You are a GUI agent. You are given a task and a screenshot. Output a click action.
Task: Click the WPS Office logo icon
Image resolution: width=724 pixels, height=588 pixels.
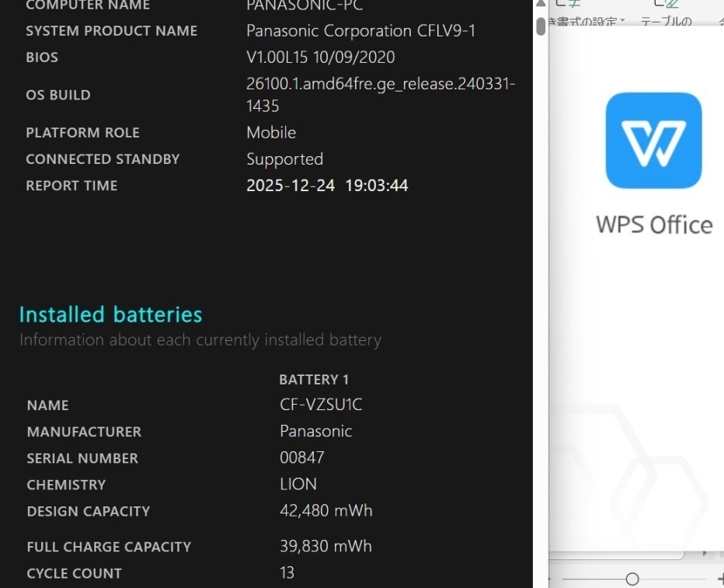653,141
